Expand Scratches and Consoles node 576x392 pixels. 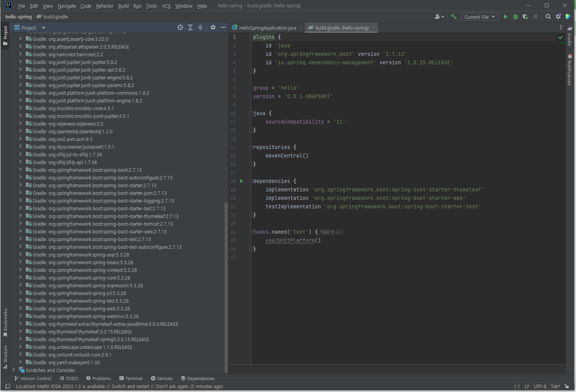click(13, 370)
